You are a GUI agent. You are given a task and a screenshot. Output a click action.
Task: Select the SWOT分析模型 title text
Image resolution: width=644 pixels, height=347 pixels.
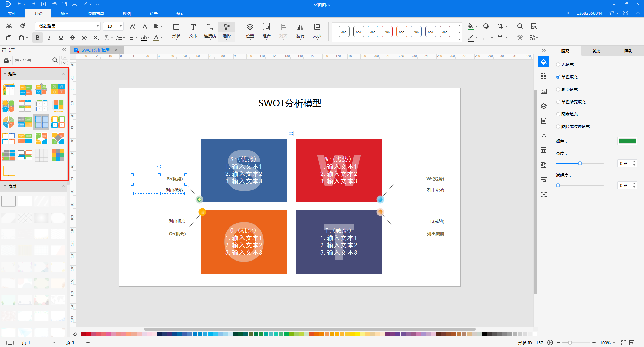point(290,103)
